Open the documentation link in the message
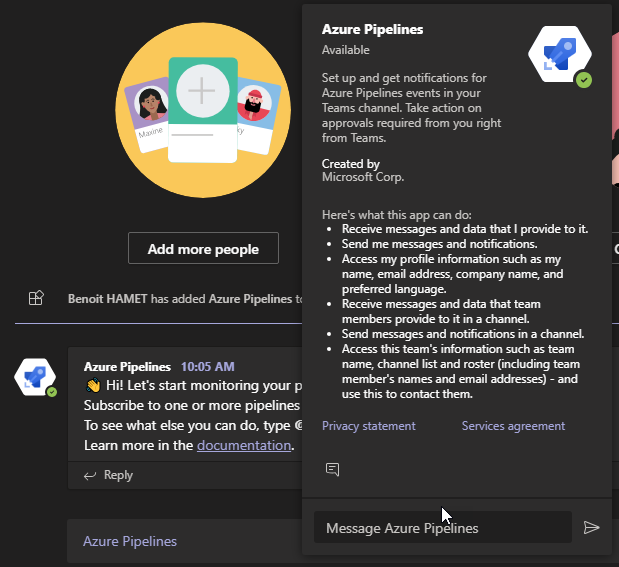This screenshot has width=619, height=567. (x=244, y=445)
